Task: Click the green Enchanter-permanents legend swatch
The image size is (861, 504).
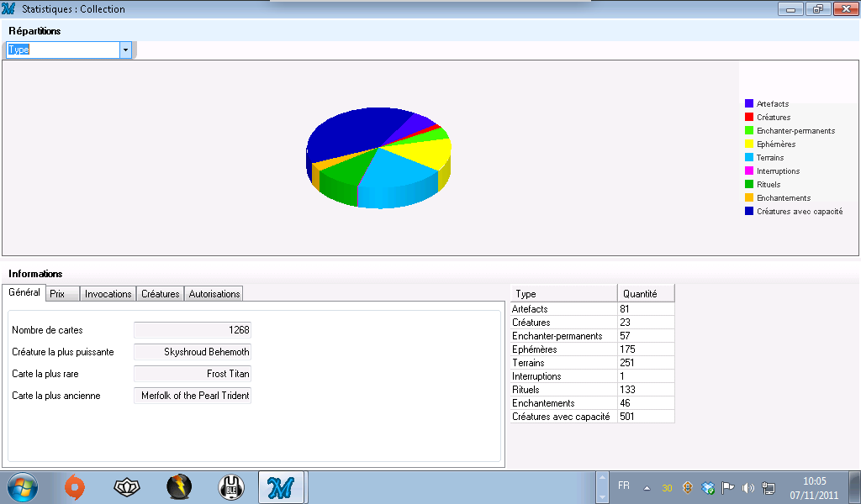Action: (x=749, y=130)
